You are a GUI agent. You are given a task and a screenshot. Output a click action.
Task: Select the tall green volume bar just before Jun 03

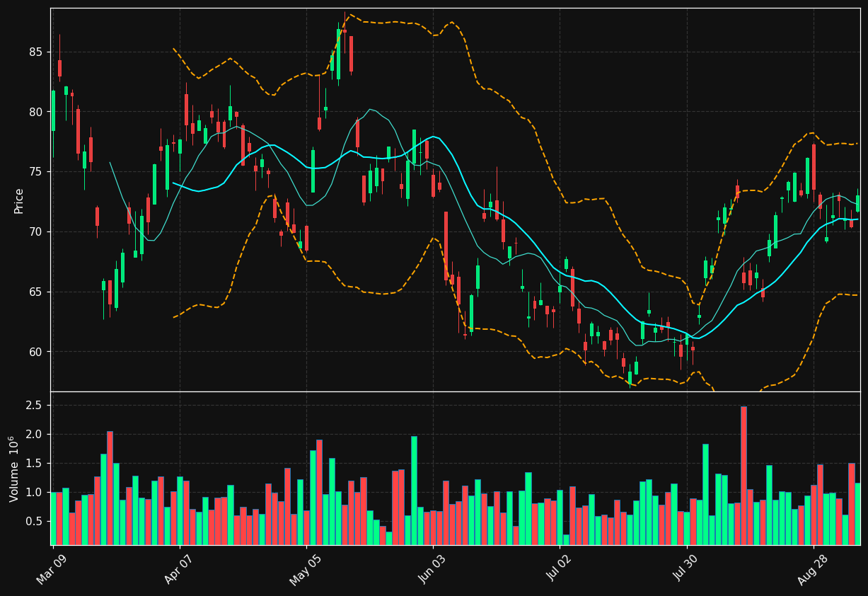[x=414, y=491]
